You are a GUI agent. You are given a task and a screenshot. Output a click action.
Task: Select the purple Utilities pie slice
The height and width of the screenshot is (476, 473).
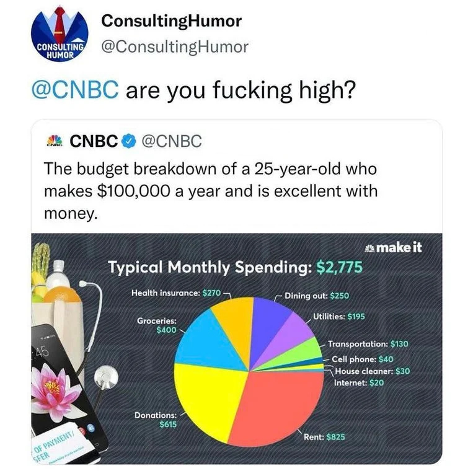pos(291,337)
